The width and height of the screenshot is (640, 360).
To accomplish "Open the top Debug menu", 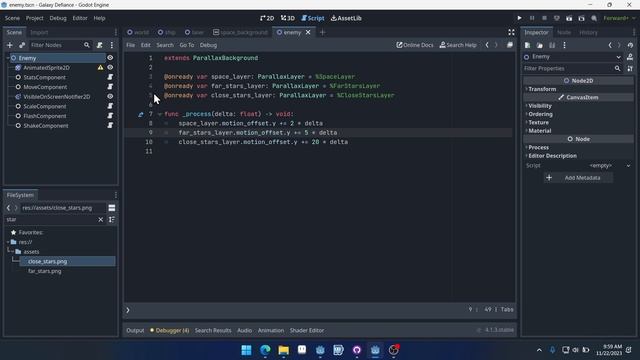I will click(58, 18).
